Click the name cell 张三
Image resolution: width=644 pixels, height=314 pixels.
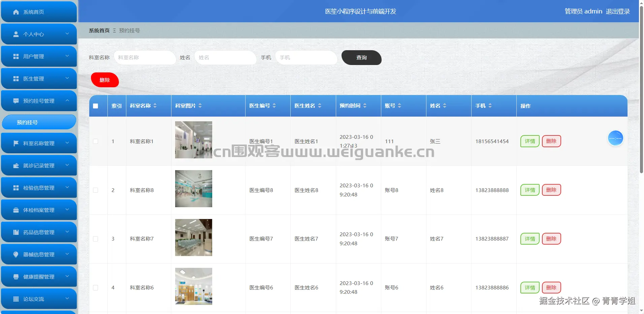435,141
